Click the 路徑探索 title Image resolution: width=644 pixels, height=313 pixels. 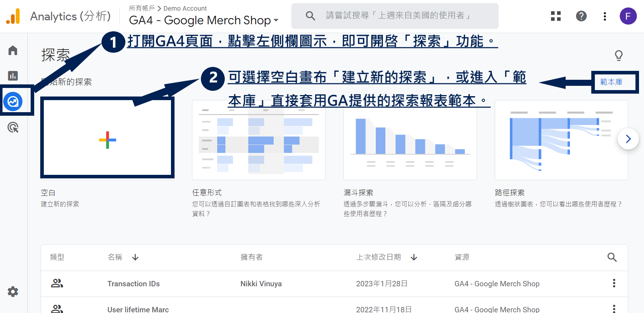click(510, 193)
